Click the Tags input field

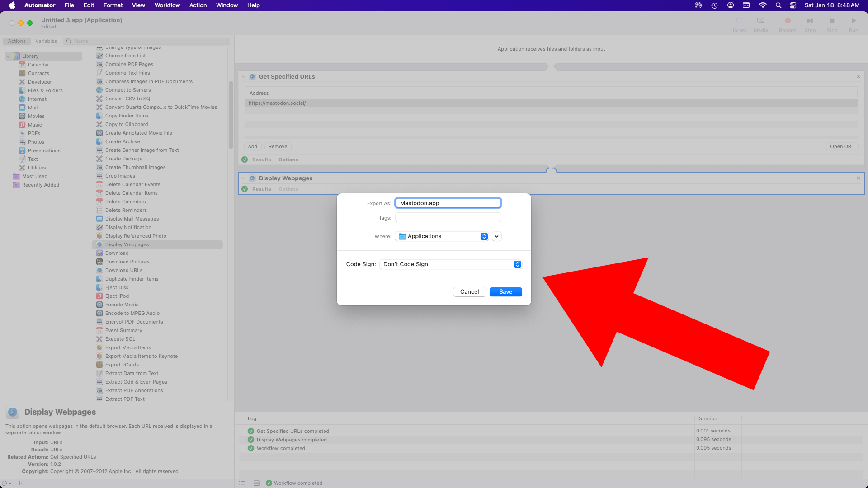448,218
